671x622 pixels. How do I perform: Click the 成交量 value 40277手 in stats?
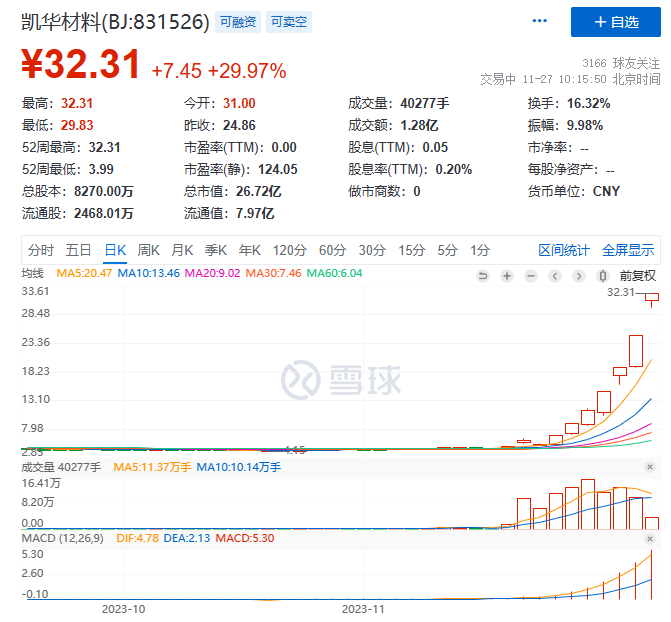click(x=425, y=103)
